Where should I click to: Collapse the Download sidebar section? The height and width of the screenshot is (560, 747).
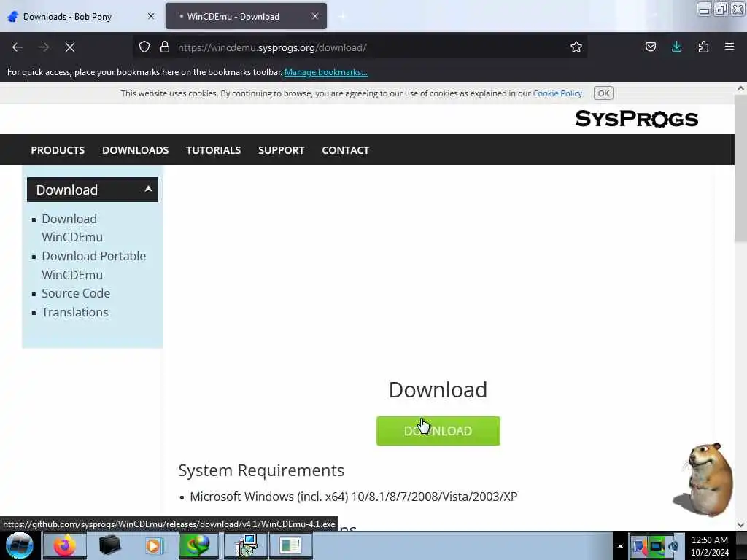pos(93,190)
